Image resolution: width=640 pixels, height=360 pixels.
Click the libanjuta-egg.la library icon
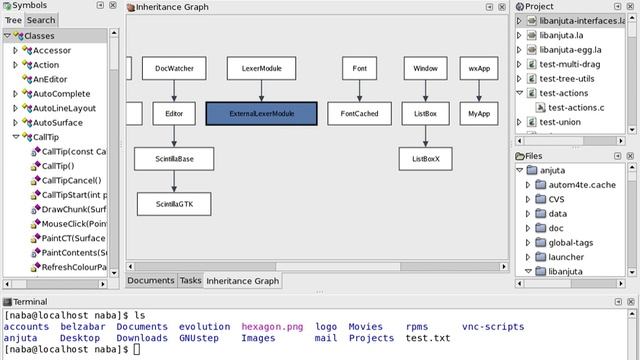click(531, 50)
